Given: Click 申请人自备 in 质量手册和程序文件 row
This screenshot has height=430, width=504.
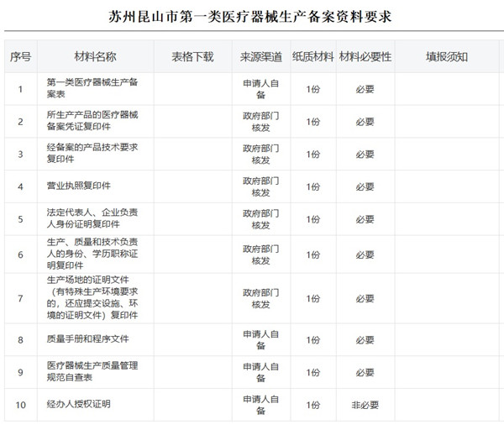Looking at the screenshot, I should (x=260, y=340).
